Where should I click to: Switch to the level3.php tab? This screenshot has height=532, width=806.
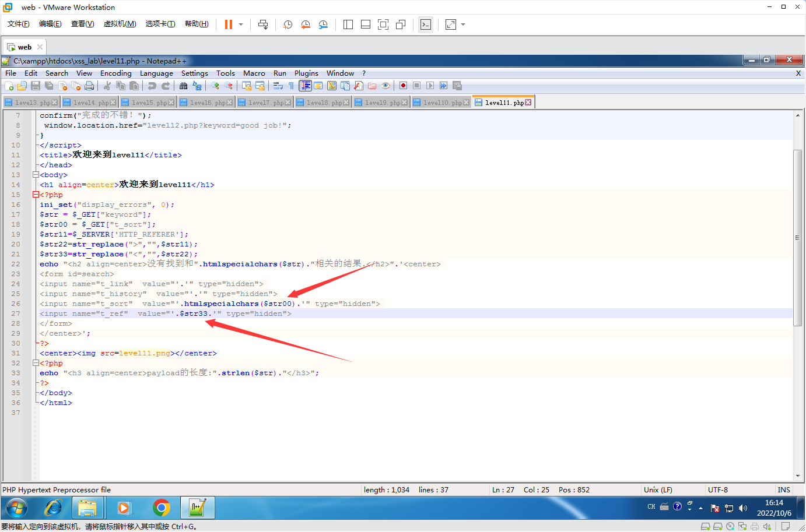pos(32,103)
